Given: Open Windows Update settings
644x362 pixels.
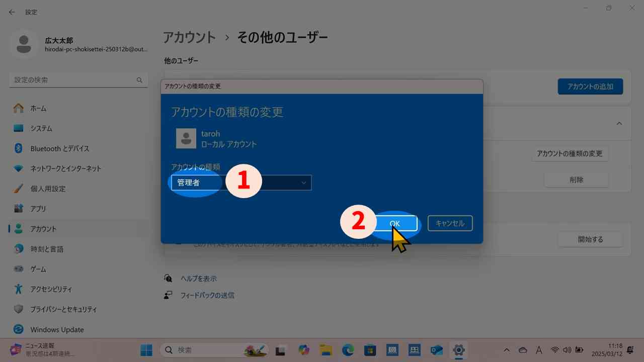Looking at the screenshot, I should tap(56, 329).
